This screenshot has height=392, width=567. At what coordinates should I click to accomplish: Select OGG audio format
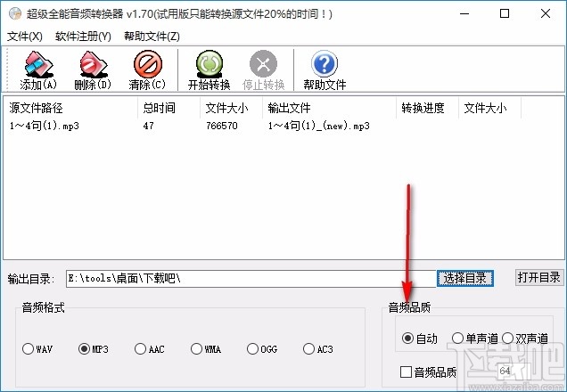click(x=262, y=349)
